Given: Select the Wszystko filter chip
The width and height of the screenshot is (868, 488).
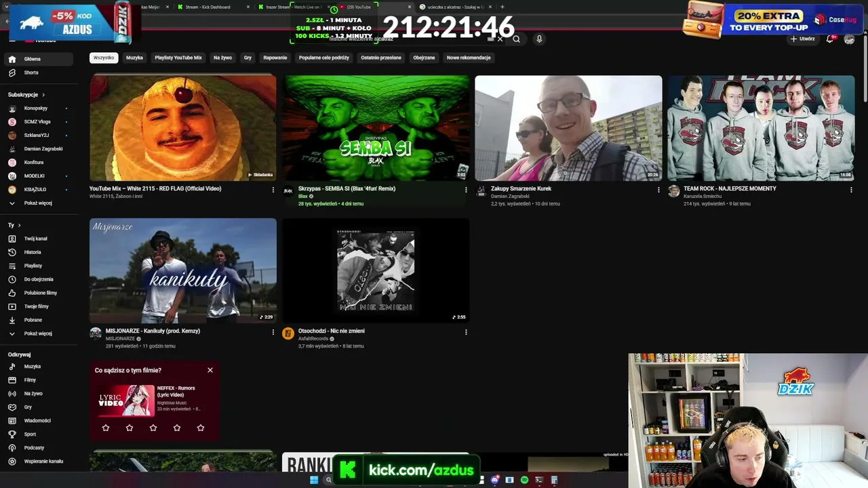Looking at the screenshot, I should (104, 58).
